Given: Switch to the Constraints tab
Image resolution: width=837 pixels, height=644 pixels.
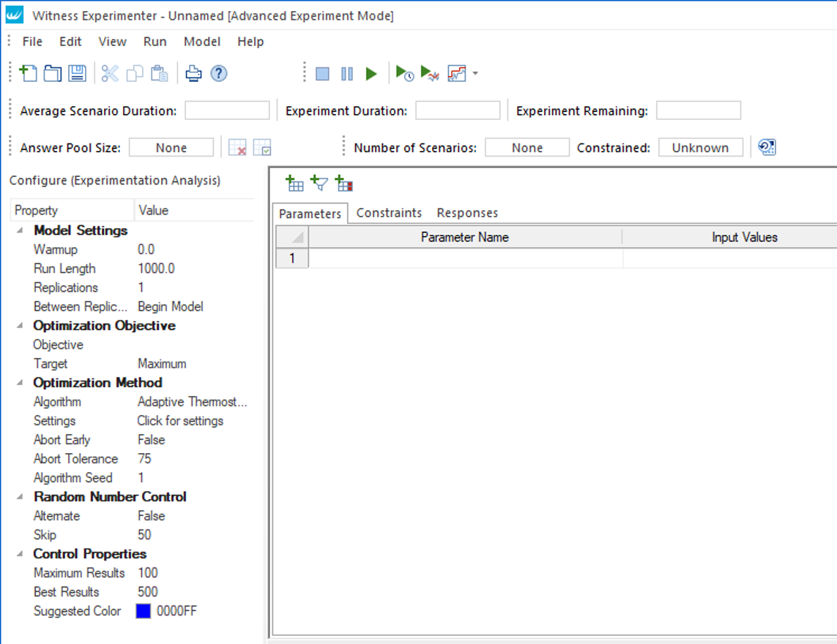Looking at the screenshot, I should pos(389,213).
